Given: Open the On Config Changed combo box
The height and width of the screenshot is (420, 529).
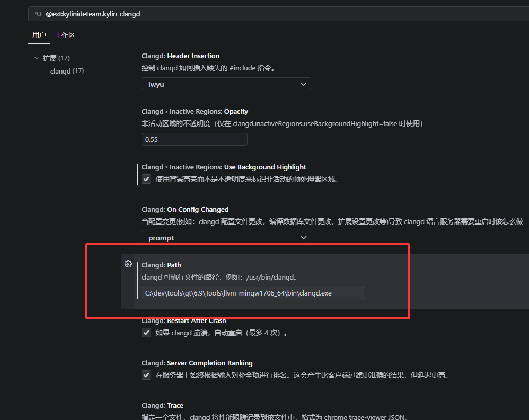Looking at the screenshot, I should coord(226,237).
